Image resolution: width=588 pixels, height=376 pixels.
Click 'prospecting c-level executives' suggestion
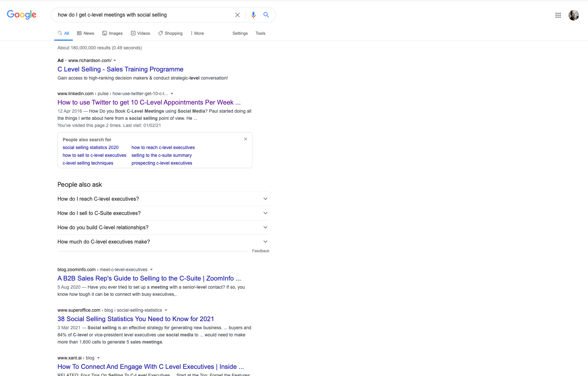162,163
